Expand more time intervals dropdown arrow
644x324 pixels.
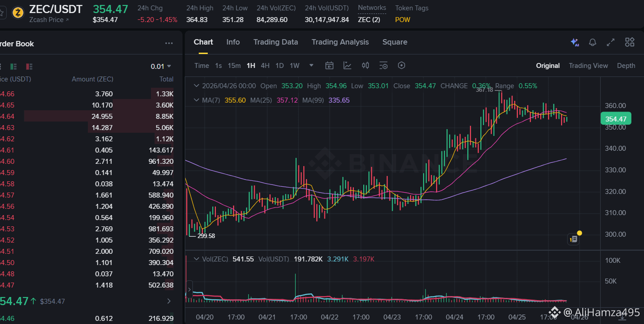(x=311, y=66)
